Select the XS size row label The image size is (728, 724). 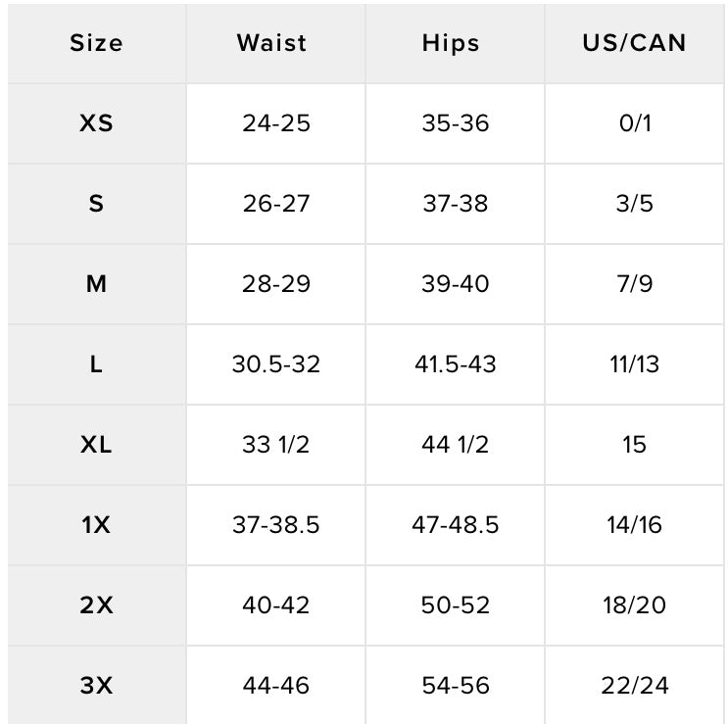pos(96,124)
